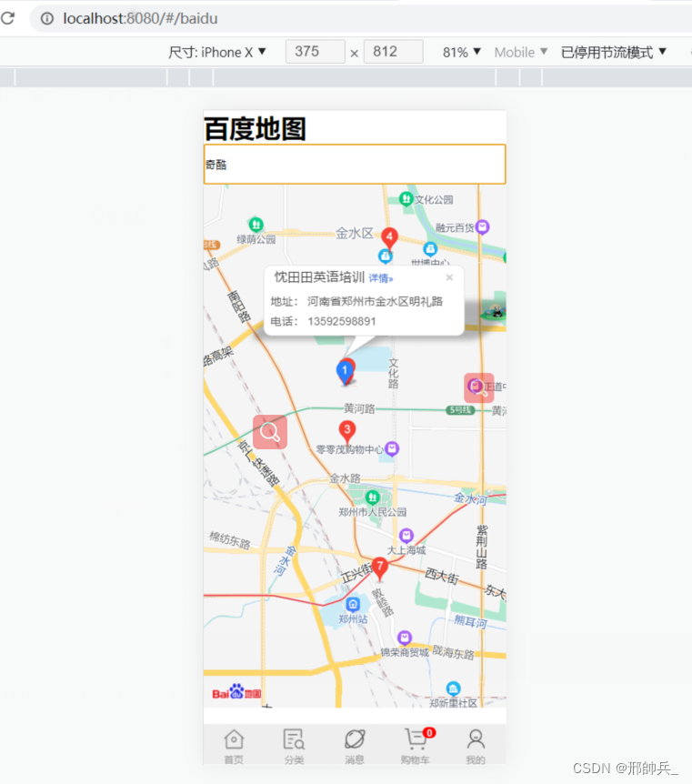Click the 南阳路 road label

(239, 306)
